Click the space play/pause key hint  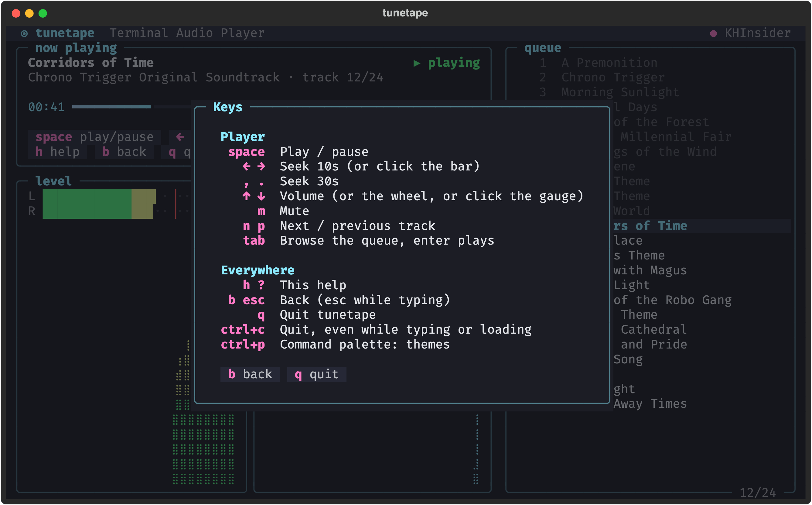[x=94, y=137]
